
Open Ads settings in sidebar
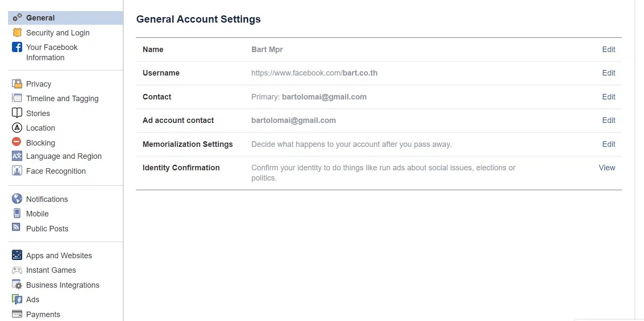pyautogui.click(x=32, y=300)
